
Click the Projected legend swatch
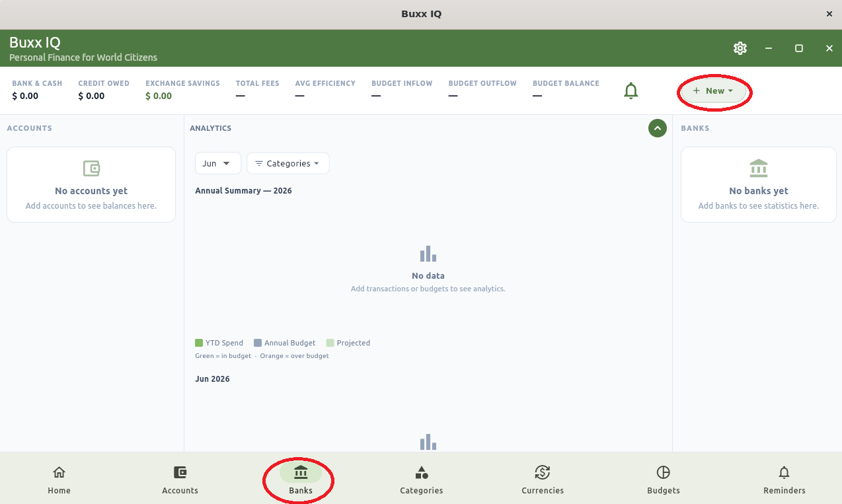330,343
